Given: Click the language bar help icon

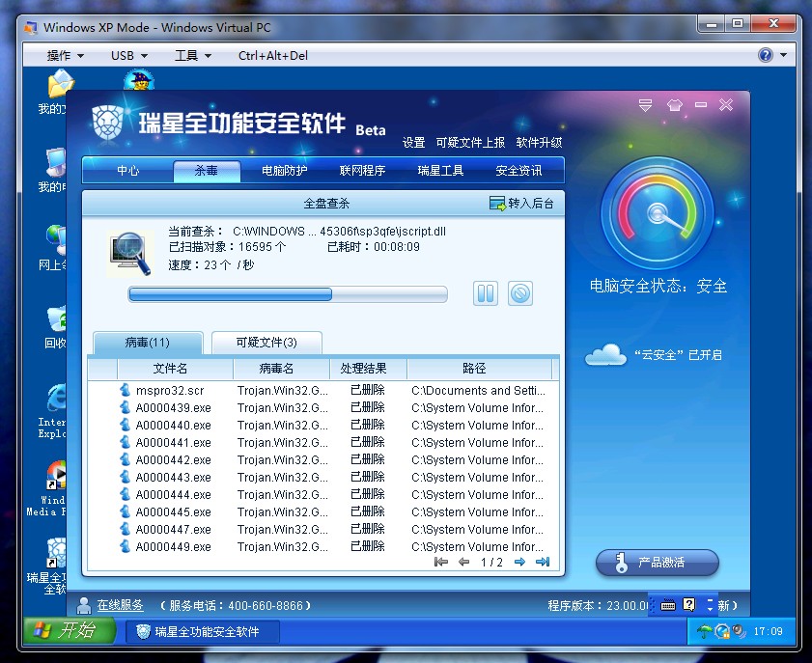Looking at the screenshot, I should (x=688, y=604).
